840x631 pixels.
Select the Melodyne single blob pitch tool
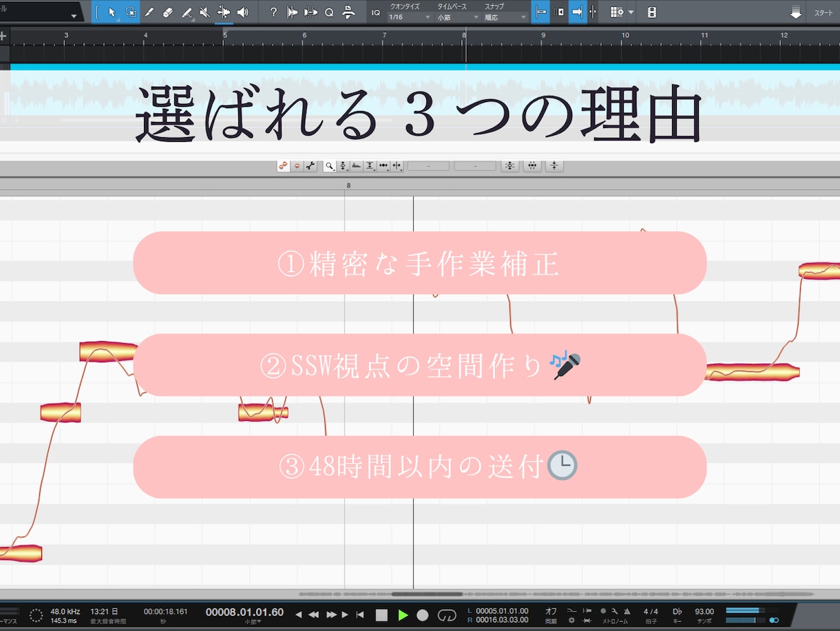pyautogui.click(x=297, y=165)
